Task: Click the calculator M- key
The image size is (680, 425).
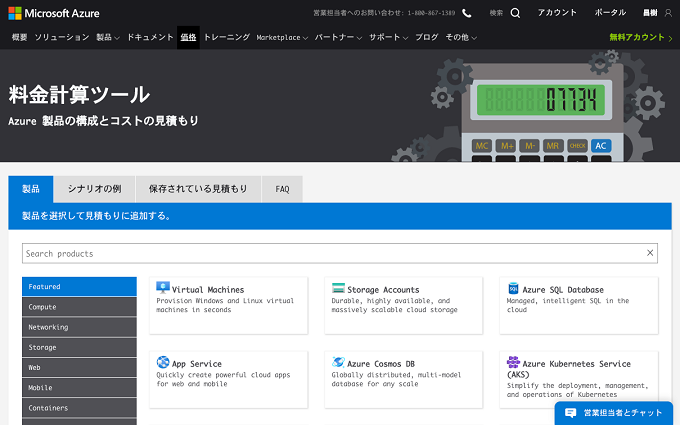Action: [530, 146]
